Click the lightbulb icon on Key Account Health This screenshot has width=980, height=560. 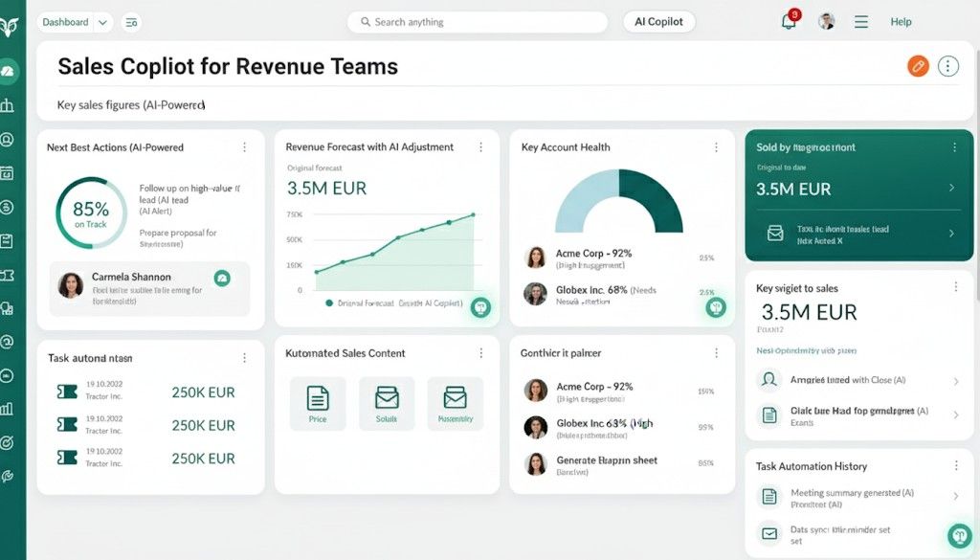[715, 306]
